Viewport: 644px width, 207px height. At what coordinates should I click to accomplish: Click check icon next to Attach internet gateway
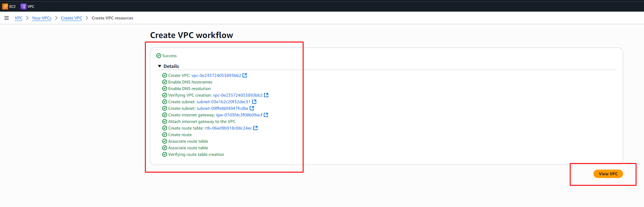165,121
